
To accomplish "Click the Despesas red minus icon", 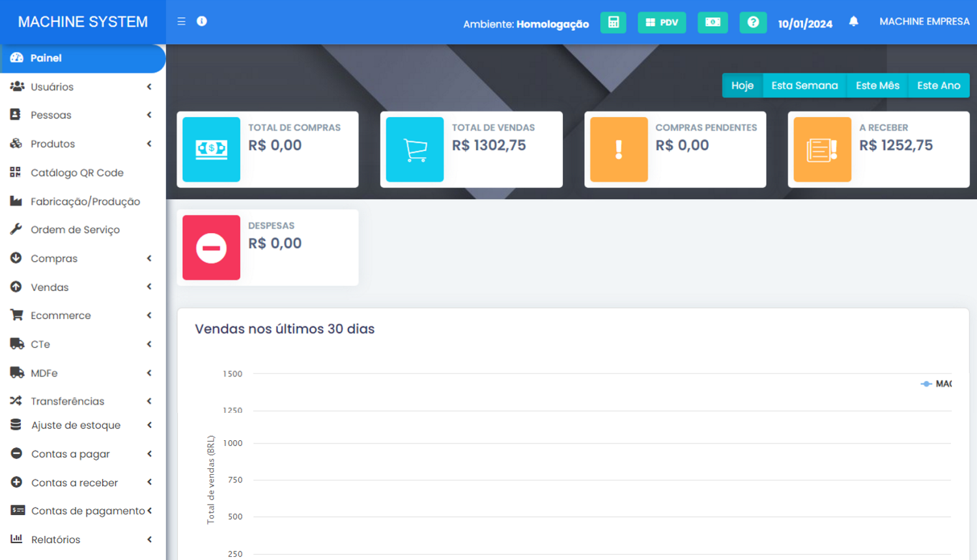I will click(x=211, y=247).
